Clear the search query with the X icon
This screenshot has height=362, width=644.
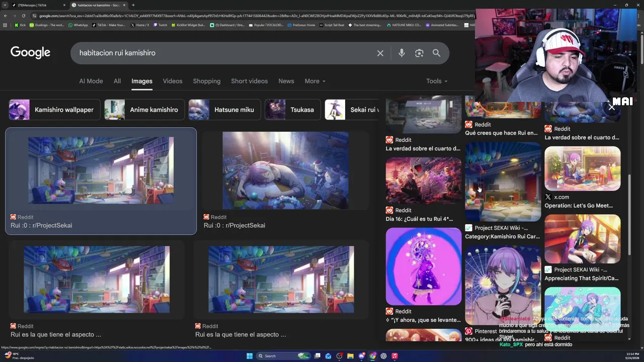(380, 53)
